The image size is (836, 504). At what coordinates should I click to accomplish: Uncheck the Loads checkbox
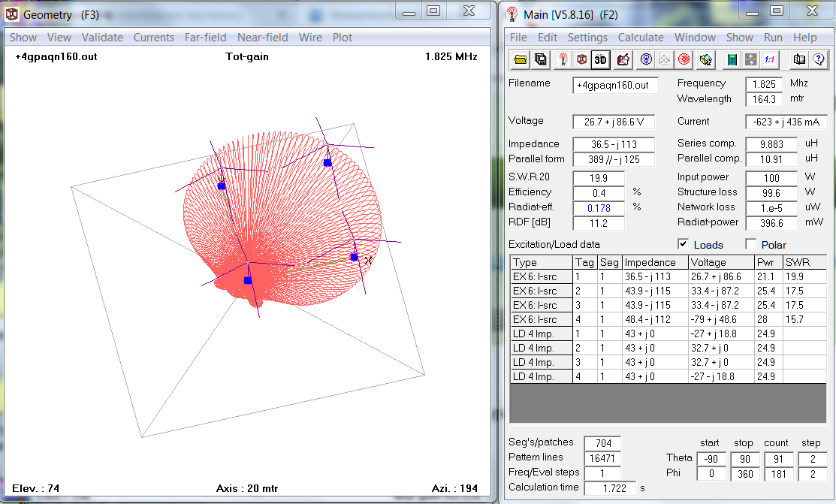(x=683, y=243)
